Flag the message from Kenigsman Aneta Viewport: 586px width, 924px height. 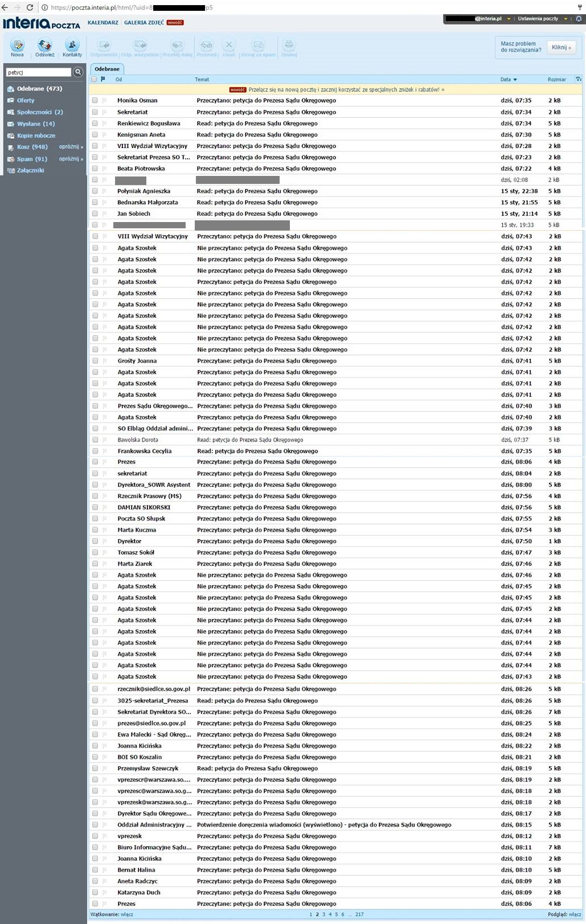[x=104, y=135]
